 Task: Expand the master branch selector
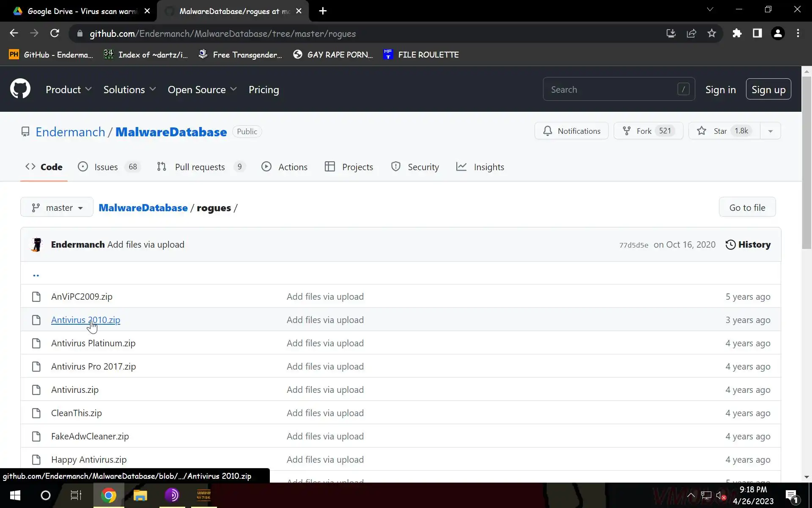pyautogui.click(x=57, y=207)
